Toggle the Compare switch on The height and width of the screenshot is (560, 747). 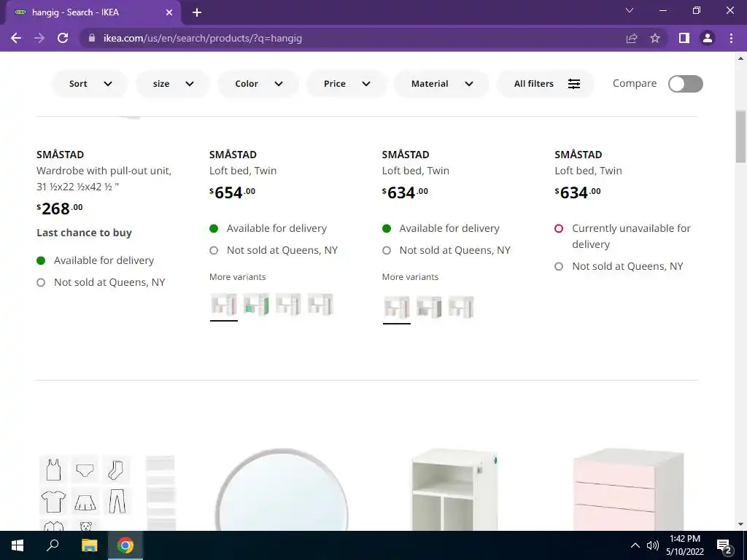coord(685,84)
